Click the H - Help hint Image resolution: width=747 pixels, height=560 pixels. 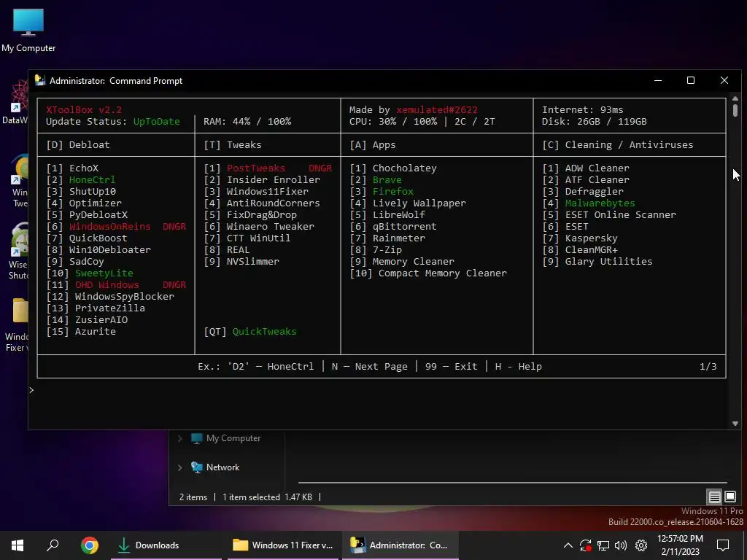coord(519,367)
